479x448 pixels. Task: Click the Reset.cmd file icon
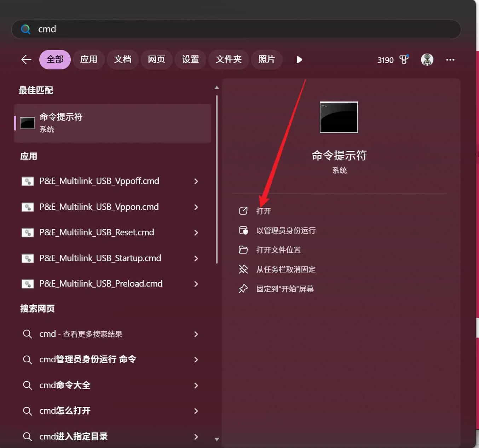coord(28,232)
